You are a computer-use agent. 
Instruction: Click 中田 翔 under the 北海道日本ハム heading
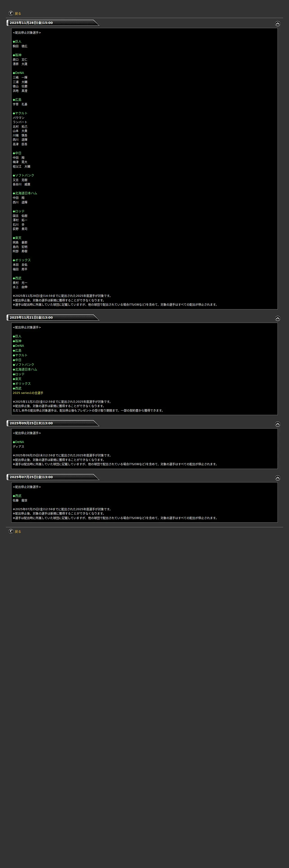pos(18,198)
